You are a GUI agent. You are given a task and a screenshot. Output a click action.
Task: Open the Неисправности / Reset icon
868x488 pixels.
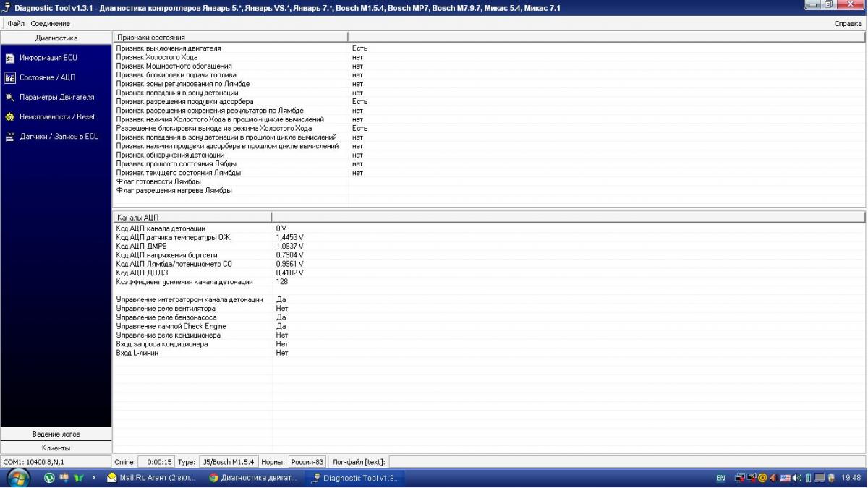(x=10, y=116)
